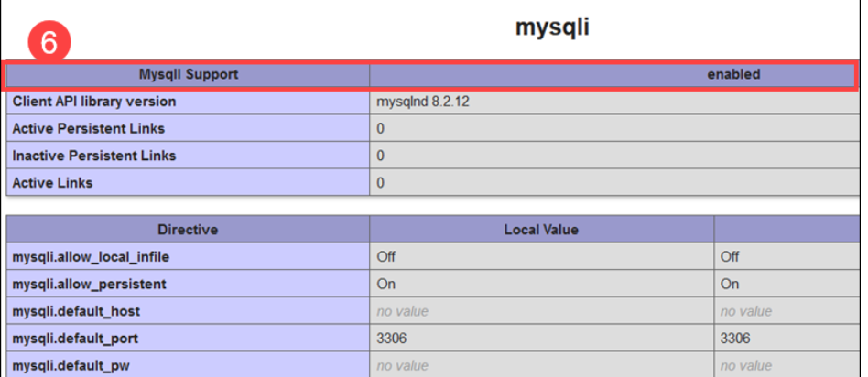This screenshot has width=868, height=377.
Task: Click master value 3306 for default_port
Action: pos(735,339)
